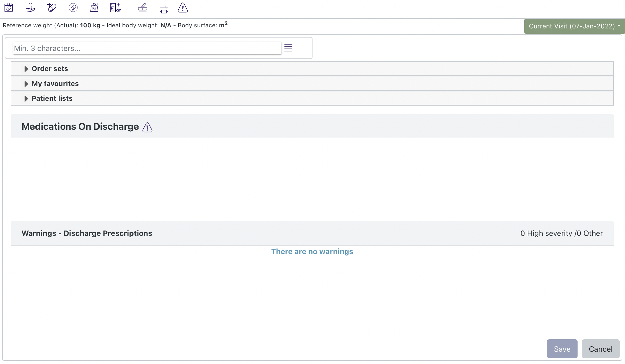Click the Medications On Discharge heading

click(80, 127)
